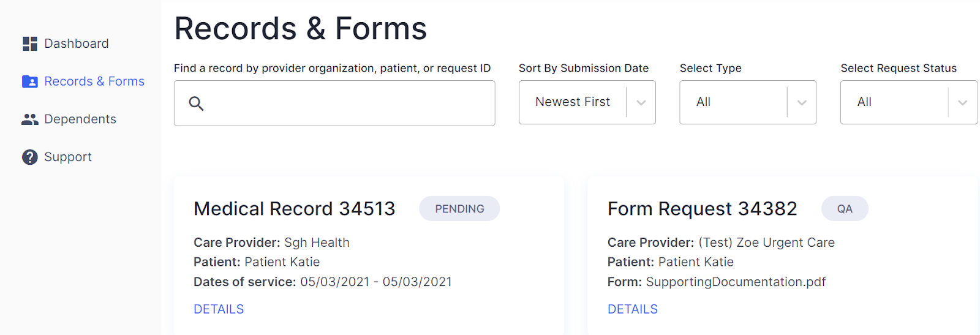Open the Dashboard menu item

tap(66, 43)
